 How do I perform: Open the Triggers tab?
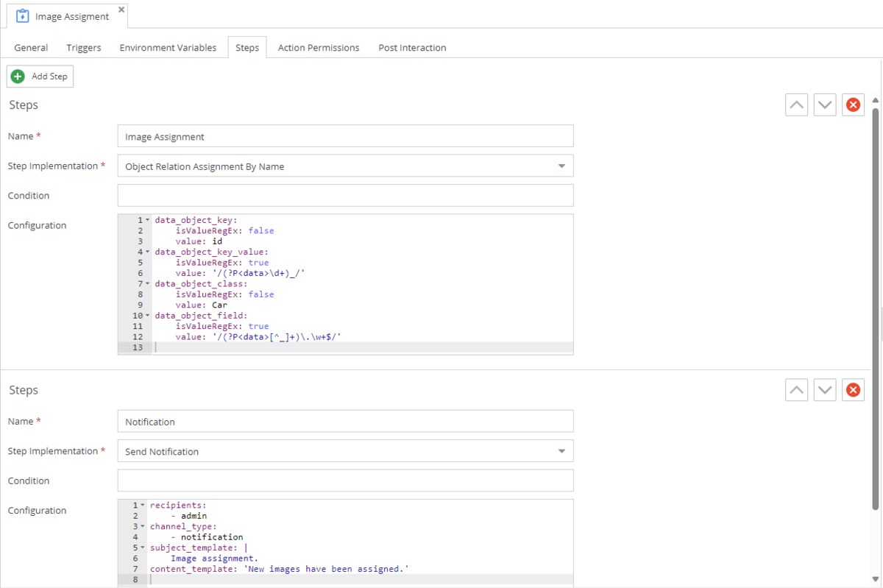click(x=84, y=48)
